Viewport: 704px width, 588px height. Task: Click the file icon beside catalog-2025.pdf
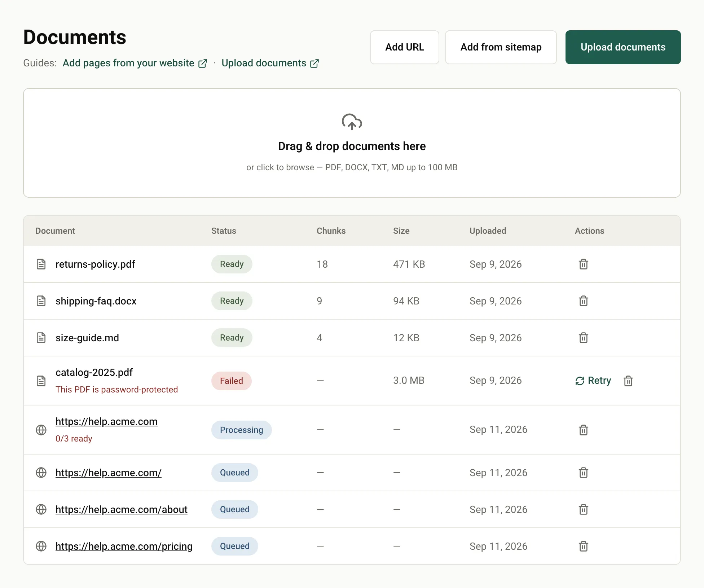pyautogui.click(x=41, y=381)
